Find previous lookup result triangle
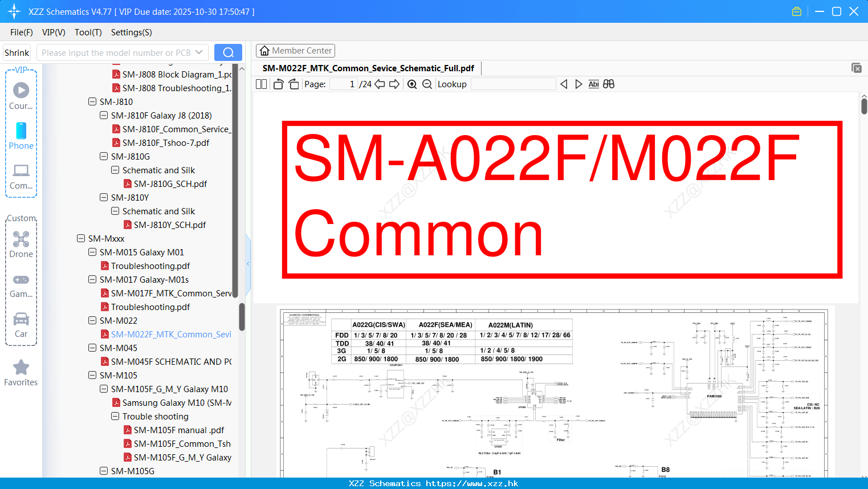This screenshot has width=868, height=489. 564,84
